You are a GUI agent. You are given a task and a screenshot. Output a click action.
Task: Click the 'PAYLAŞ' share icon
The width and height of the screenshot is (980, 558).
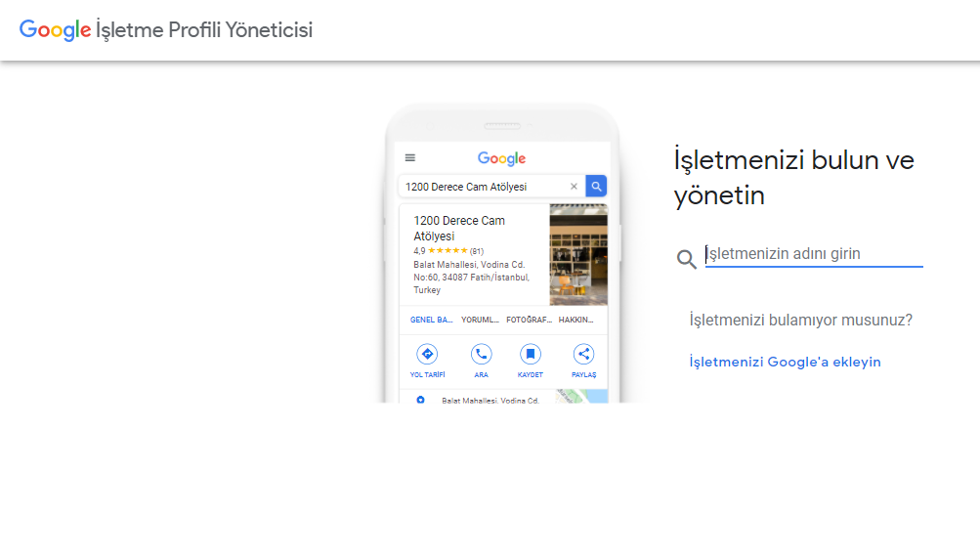click(583, 355)
